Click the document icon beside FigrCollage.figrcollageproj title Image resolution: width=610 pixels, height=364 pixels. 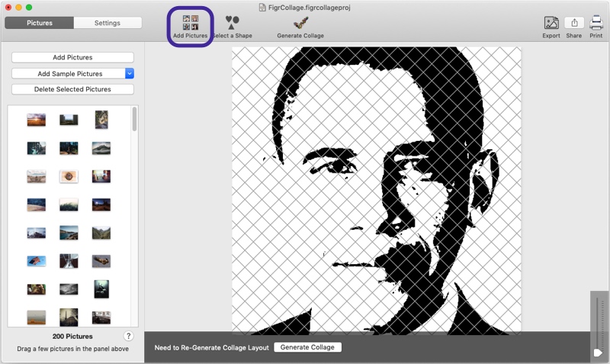click(x=262, y=8)
